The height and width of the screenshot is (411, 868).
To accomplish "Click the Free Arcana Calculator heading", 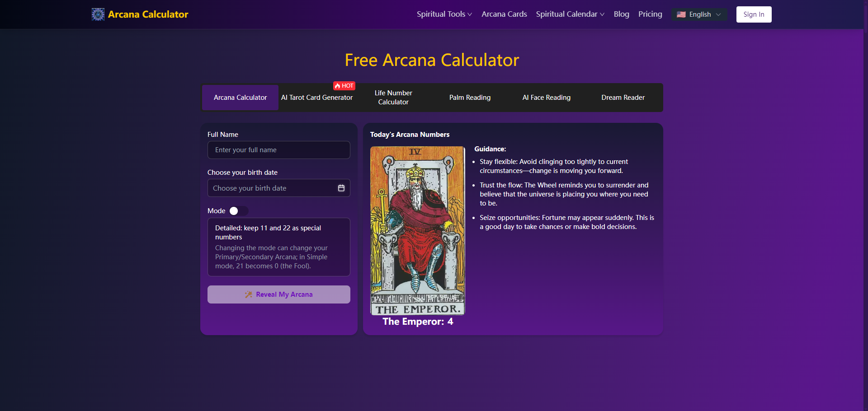I will [x=432, y=60].
